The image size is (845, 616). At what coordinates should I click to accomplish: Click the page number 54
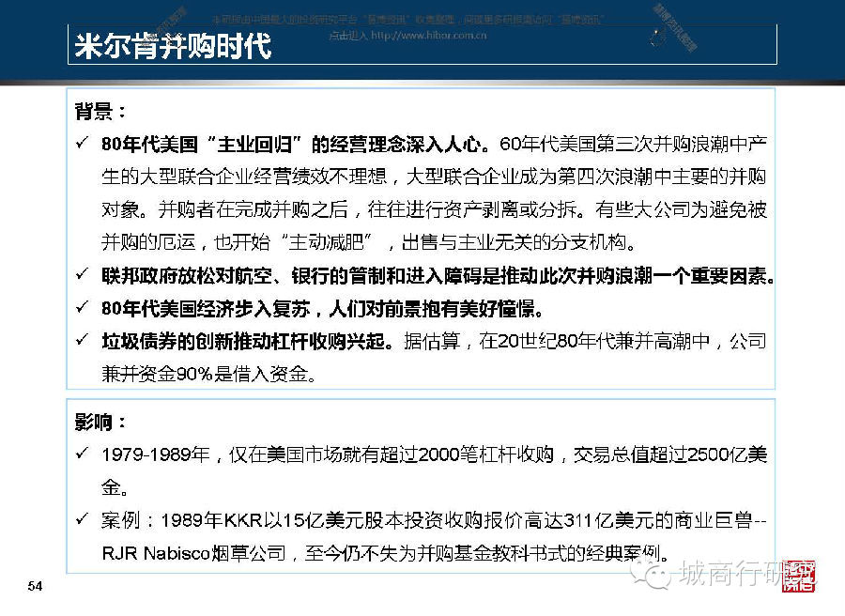35,586
